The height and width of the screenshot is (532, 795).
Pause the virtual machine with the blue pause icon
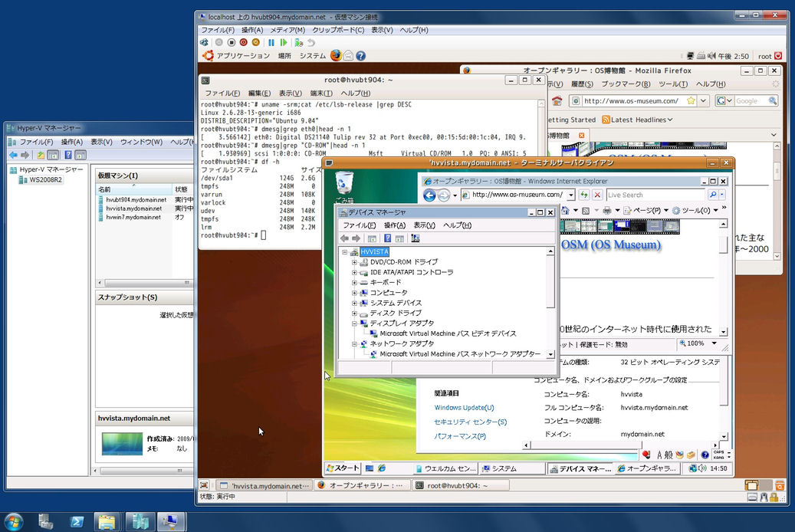pos(271,43)
